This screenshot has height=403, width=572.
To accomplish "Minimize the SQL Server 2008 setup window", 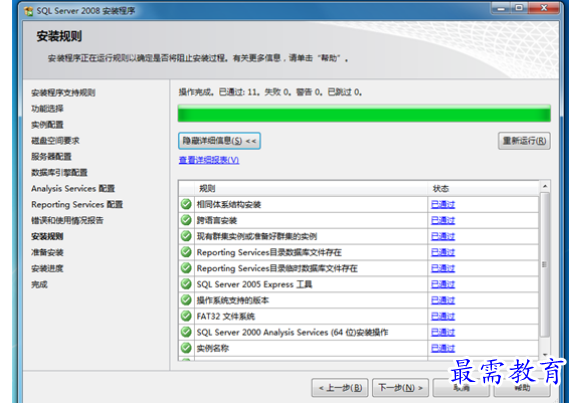I will 501,8.
